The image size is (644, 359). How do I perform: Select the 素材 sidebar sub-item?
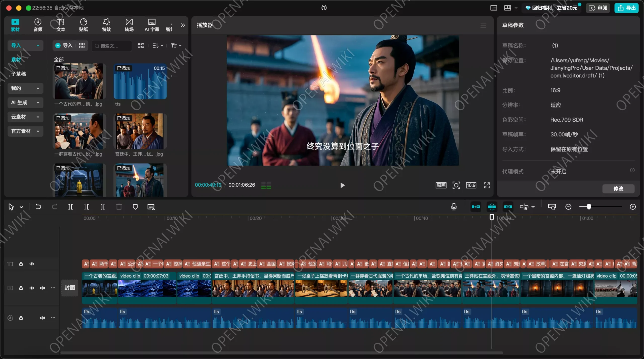tap(16, 60)
